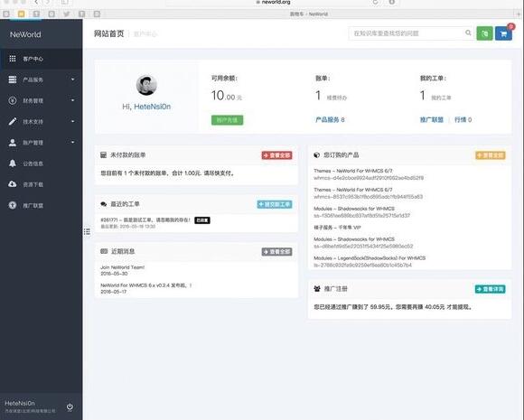Expand the stacked-list icon sidebar menu arrow
524x420 pixels.
[x=73, y=79]
